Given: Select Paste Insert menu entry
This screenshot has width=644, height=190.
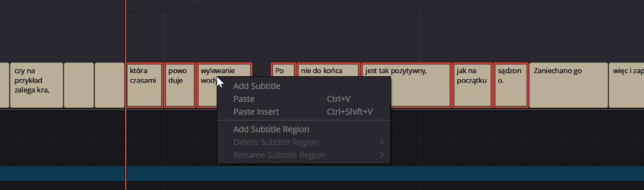Looking at the screenshot, I should 304,112.
